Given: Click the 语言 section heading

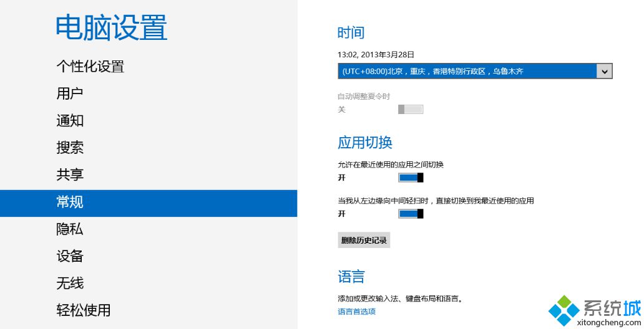Looking at the screenshot, I should pyautogui.click(x=351, y=277).
